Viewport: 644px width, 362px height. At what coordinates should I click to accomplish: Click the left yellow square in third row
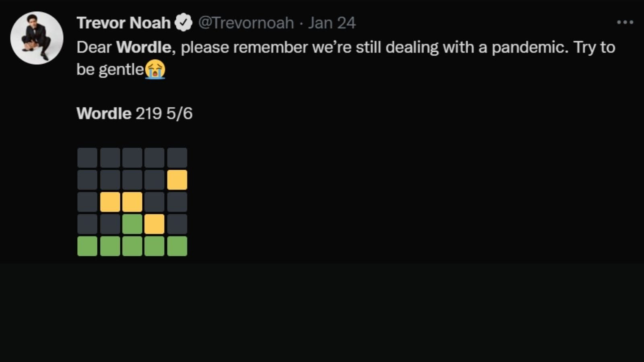click(x=110, y=202)
